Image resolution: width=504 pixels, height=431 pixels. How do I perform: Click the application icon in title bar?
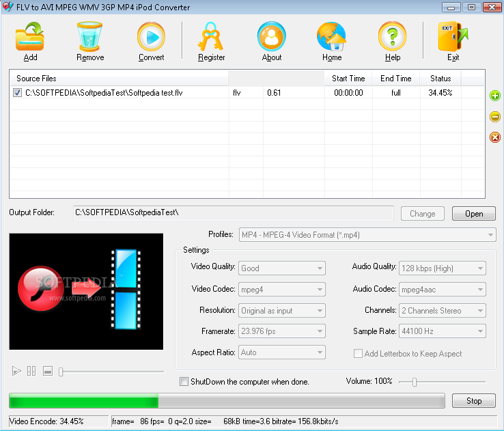pyautogui.click(x=8, y=7)
